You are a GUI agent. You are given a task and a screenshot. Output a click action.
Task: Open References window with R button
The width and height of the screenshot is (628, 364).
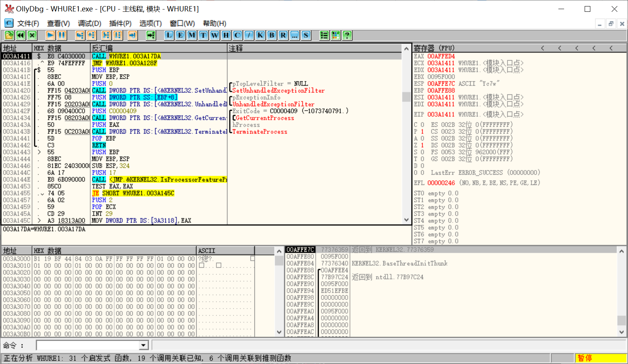283,35
